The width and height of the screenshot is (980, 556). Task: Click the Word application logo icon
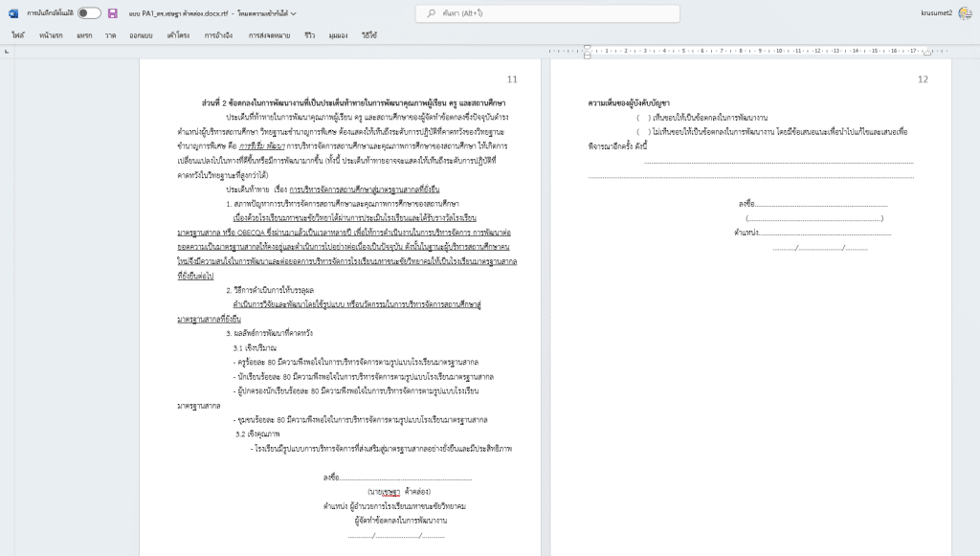[13, 13]
